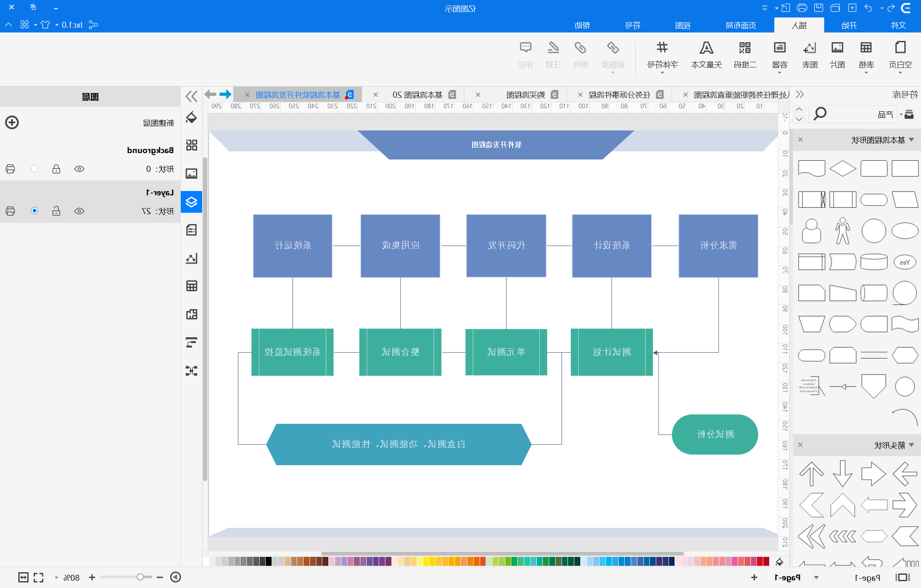Toggle the lock on the Background layer

[56, 169]
